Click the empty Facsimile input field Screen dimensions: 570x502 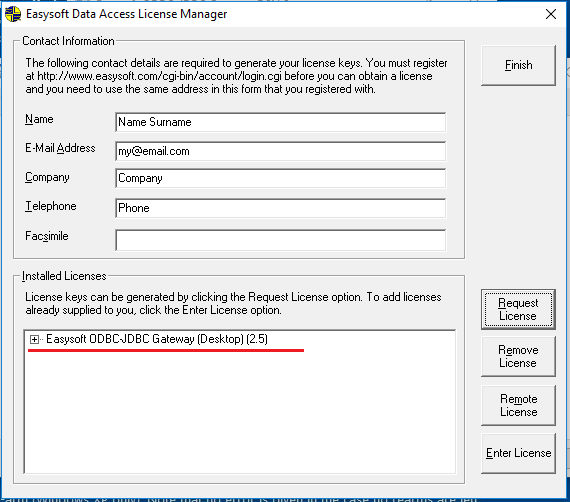[x=281, y=240]
